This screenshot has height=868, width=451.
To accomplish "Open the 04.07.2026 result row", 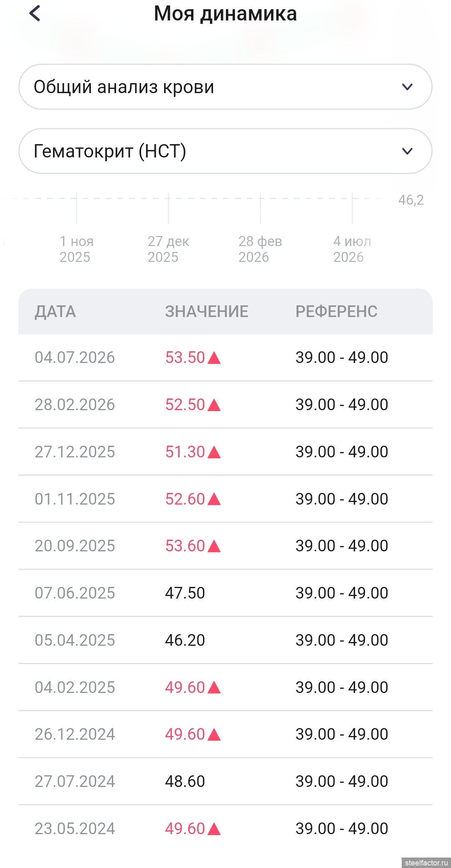I will click(225, 358).
